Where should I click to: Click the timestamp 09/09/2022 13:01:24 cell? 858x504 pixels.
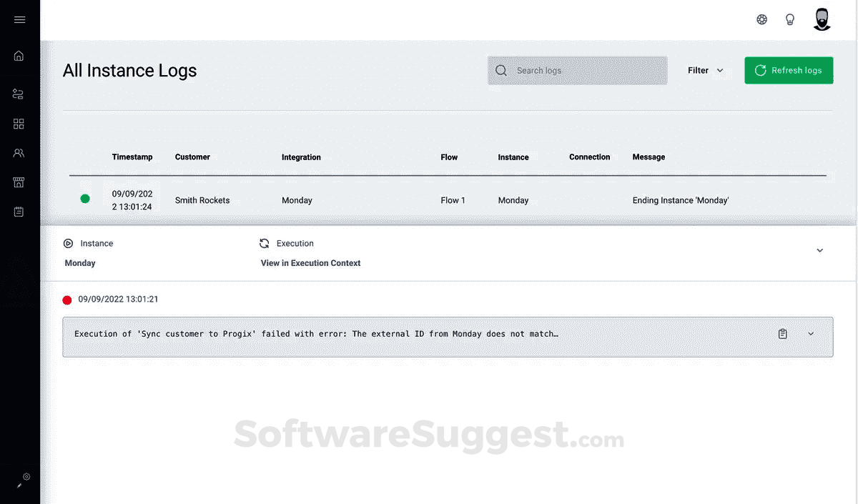point(132,200)
